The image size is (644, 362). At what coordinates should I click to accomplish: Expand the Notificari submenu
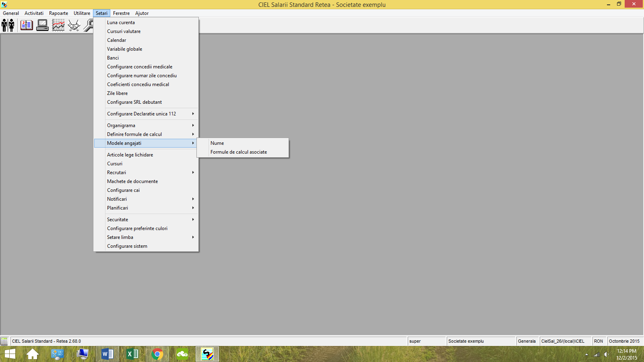pos(146,199)
